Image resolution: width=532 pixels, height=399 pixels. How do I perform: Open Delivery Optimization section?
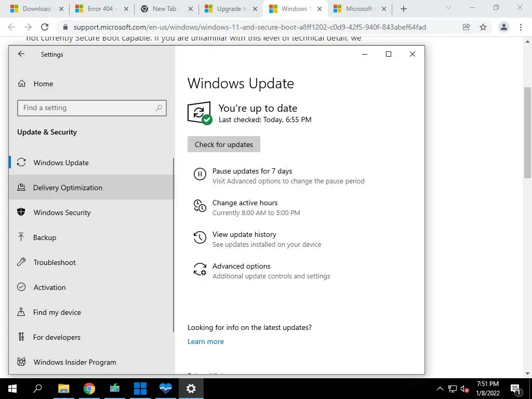[91, 187]
